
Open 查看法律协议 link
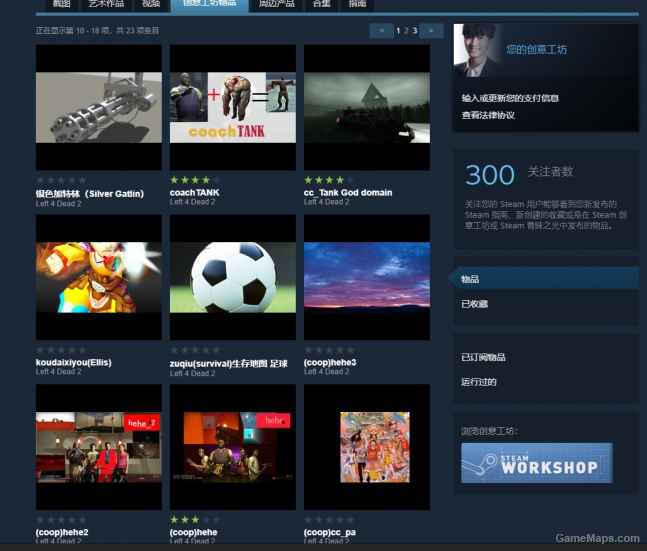(x=488, y=115)
